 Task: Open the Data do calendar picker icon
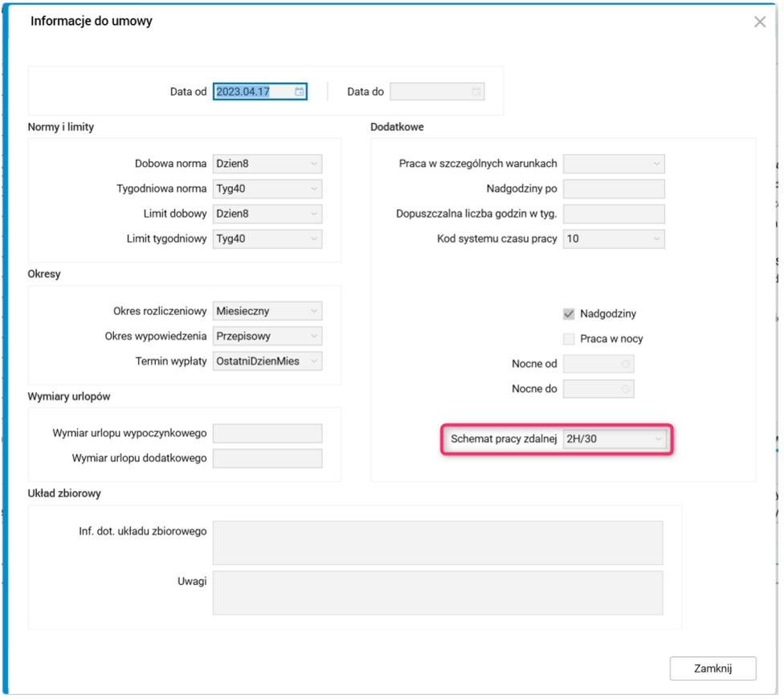tap(476, 92)
